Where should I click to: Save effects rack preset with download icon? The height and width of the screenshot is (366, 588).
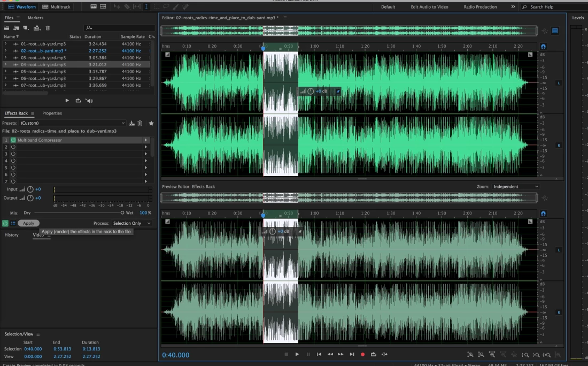click(131, 123)
